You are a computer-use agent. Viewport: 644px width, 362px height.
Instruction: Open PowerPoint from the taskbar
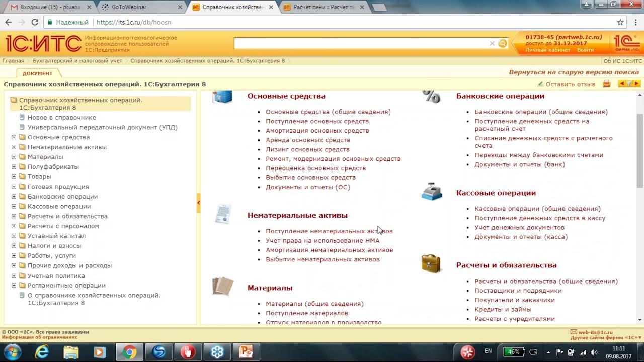246,352
